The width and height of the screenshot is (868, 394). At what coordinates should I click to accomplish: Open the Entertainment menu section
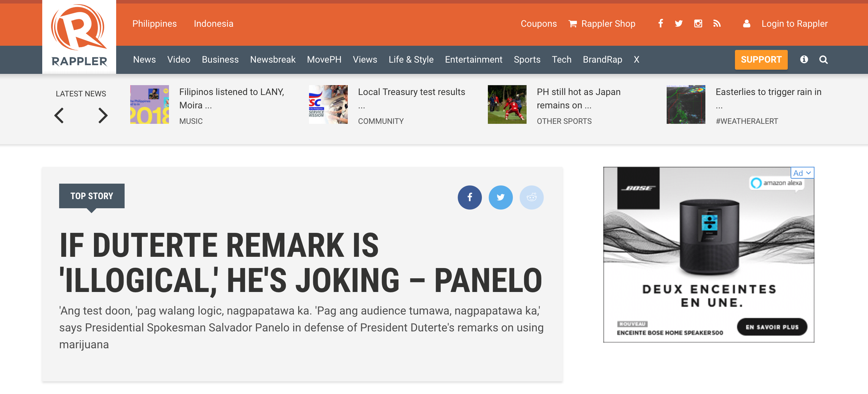[473, 60]
